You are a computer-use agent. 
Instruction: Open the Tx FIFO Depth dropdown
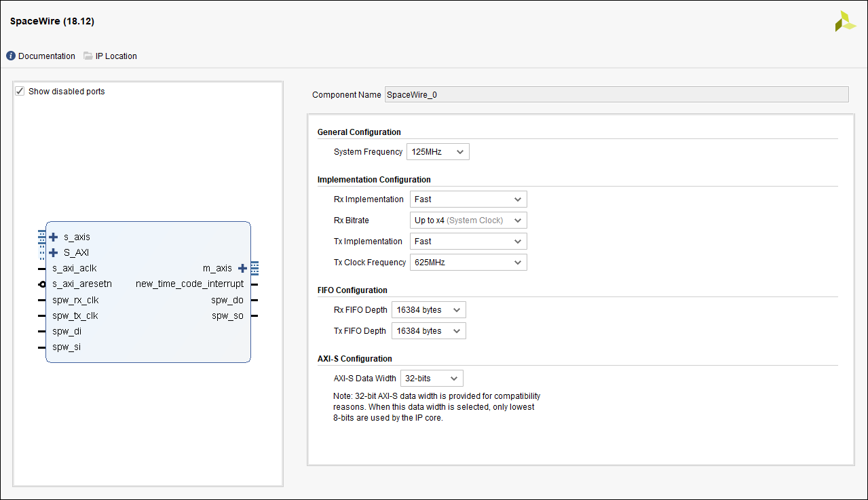pos(428,331)
